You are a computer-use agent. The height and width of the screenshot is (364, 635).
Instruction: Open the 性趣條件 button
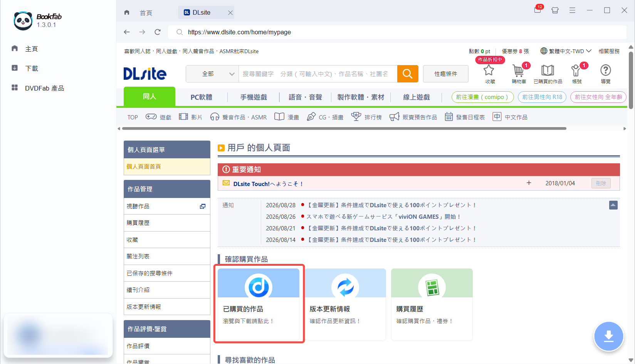click(x=446, y=74)
